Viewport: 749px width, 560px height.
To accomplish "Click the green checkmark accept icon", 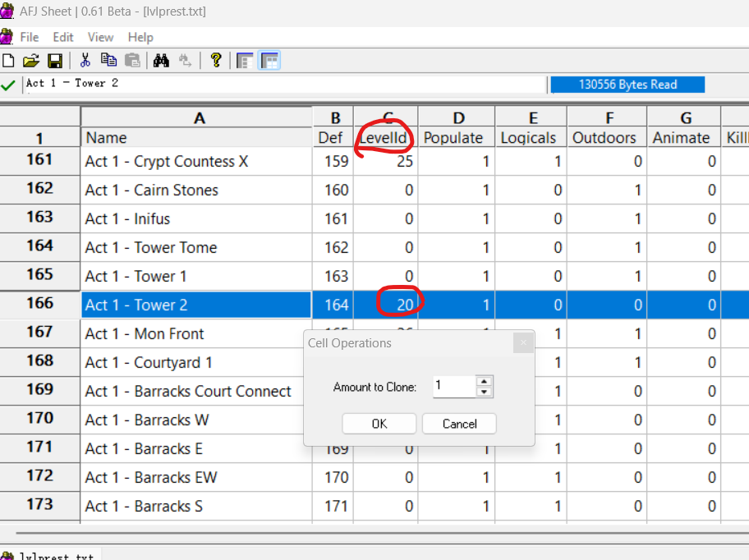I will [x=8, y=85].
